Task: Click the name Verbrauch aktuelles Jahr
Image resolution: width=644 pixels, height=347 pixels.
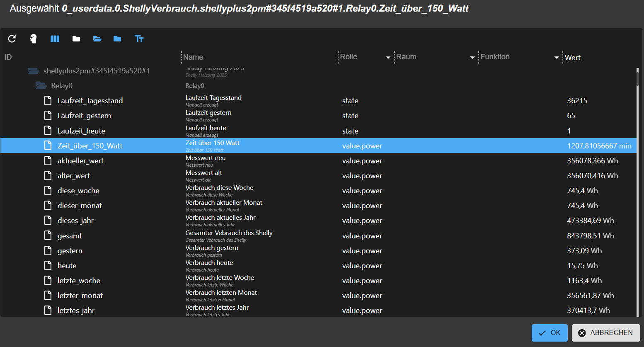Action: click(x=220, y=218)
